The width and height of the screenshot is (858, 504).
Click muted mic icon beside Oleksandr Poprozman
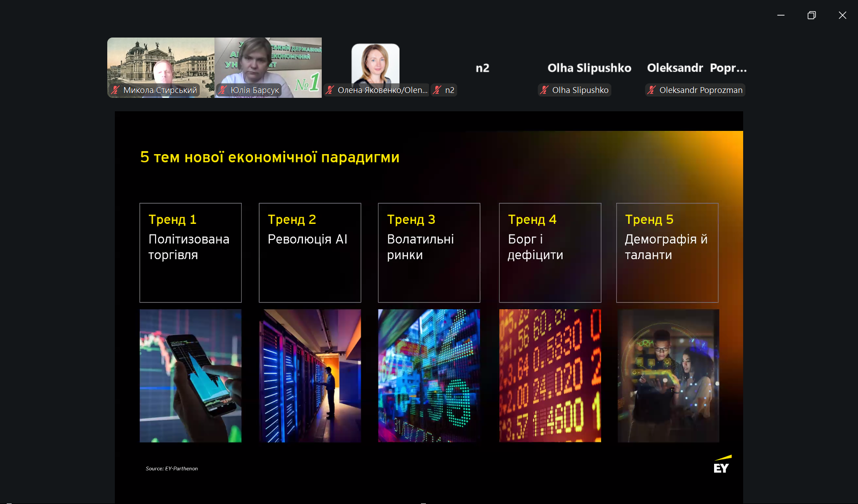pos(652,90)
